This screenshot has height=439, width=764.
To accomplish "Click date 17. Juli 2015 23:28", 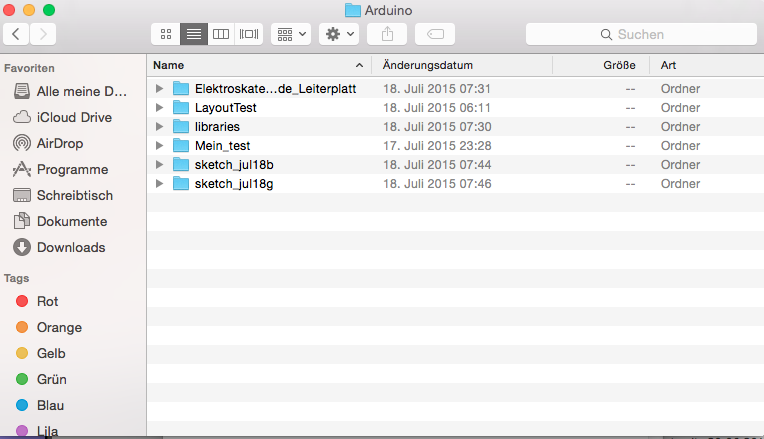I will coord(437,146).
